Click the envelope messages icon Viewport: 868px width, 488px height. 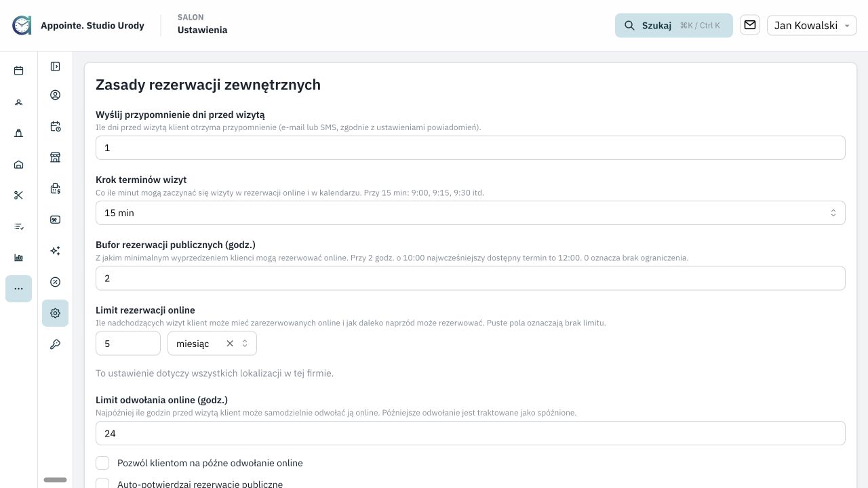(749, 25)
